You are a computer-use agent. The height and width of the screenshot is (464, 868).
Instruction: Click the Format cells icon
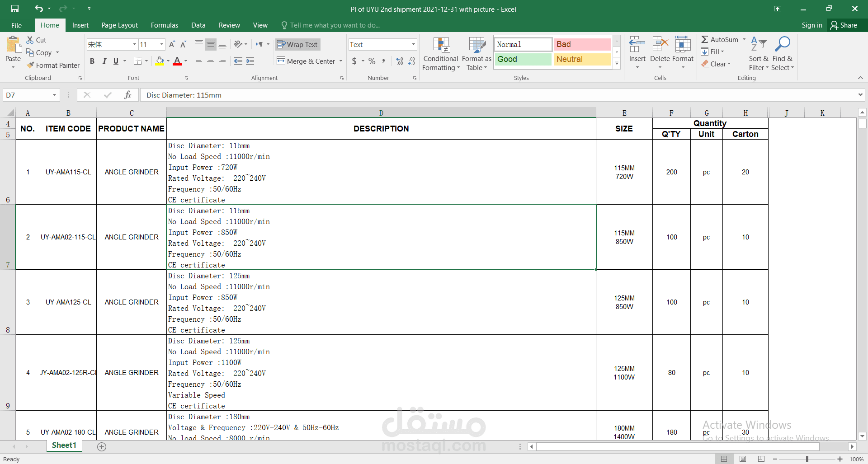click(x=683, y=45)
